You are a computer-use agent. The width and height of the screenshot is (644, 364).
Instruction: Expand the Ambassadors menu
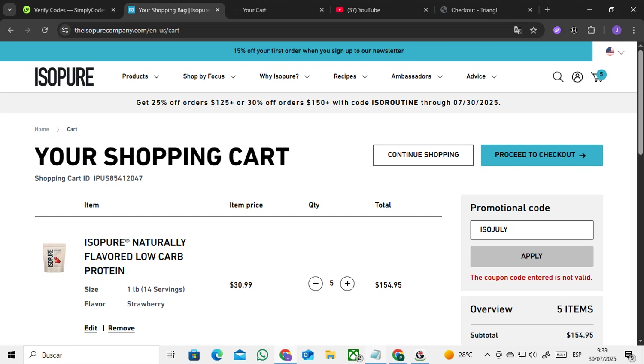click(x=417, y=76)
